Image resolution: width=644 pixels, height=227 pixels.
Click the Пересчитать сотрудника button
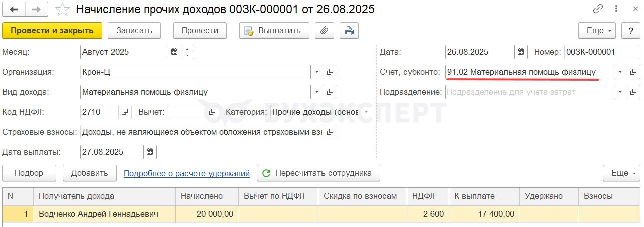pos(318,173)
